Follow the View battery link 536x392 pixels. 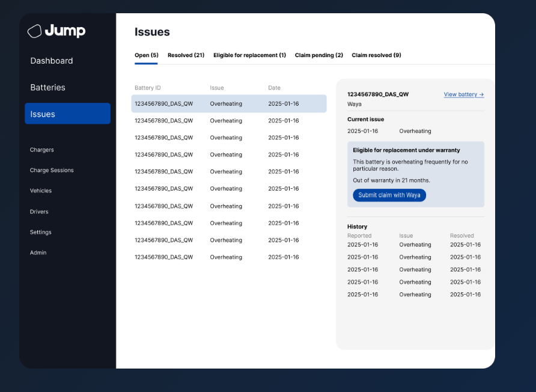pyautogui.click(x=463, y=94)
